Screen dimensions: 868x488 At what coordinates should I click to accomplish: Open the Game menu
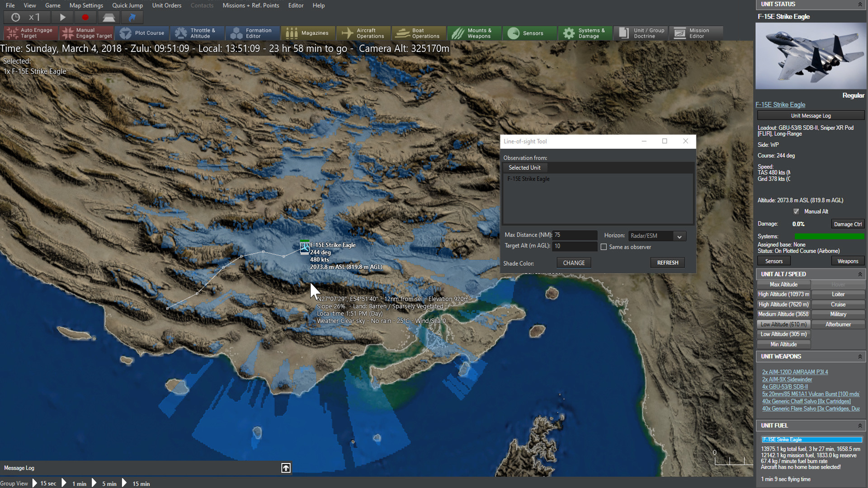click(52, 5)
